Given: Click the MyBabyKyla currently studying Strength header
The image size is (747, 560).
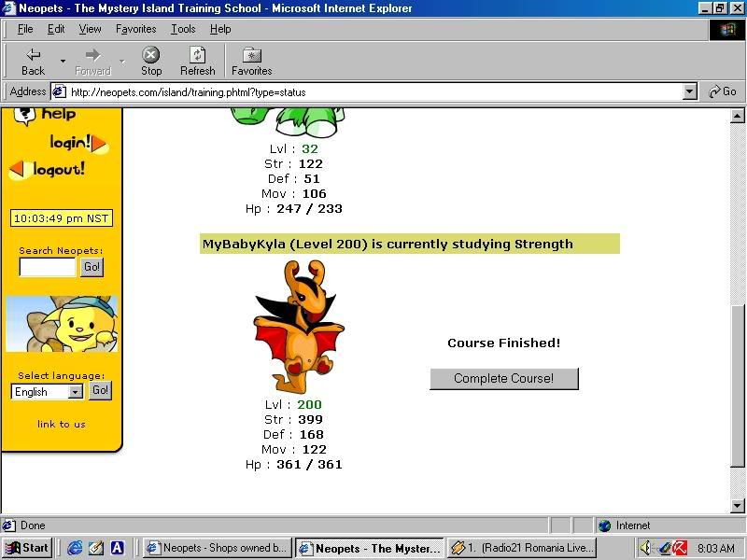Looking at the screenshot, I should pyautogui.click(x=410, y=244).
